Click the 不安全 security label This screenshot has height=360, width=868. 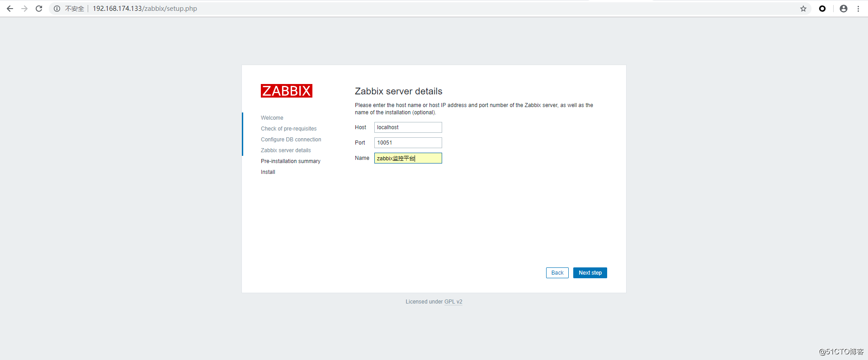point(75,9)
